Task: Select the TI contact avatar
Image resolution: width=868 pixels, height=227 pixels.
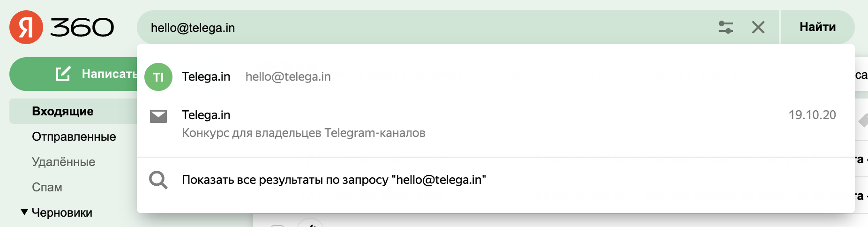Action: pyautogui.click(x=158, y=77)
